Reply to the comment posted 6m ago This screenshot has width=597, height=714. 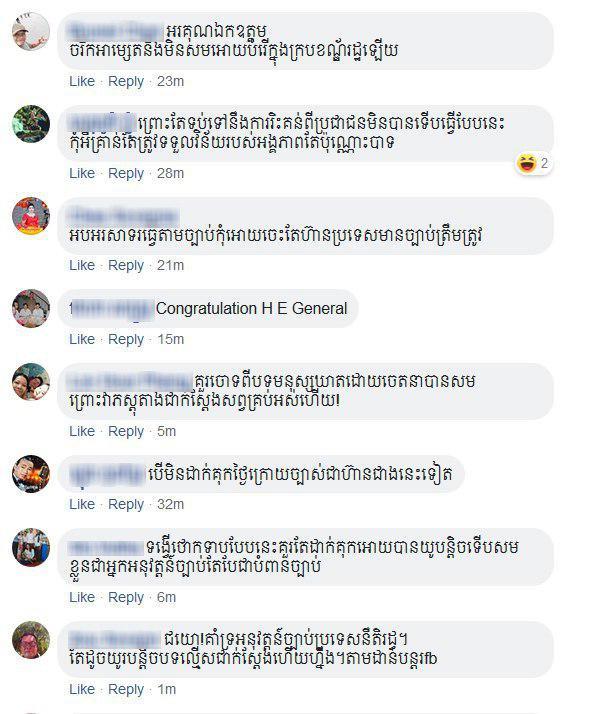click(x=126, y=597)
